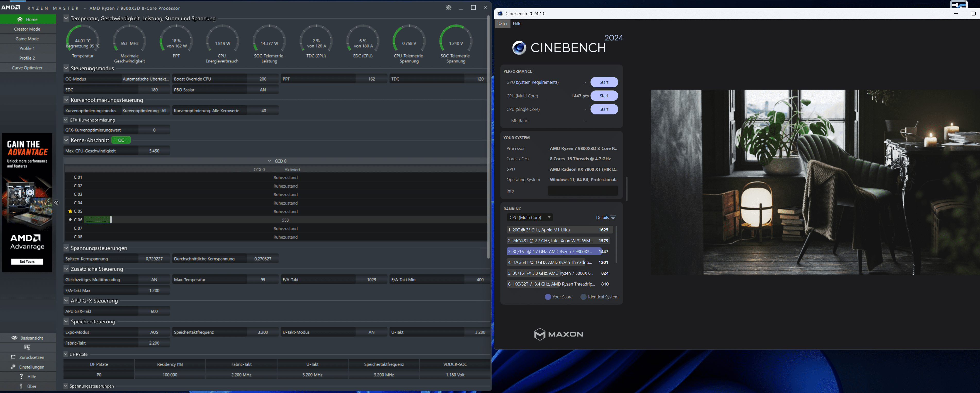
Task: Toggle U-Takt-Modus AN
Action: point(371,332)
